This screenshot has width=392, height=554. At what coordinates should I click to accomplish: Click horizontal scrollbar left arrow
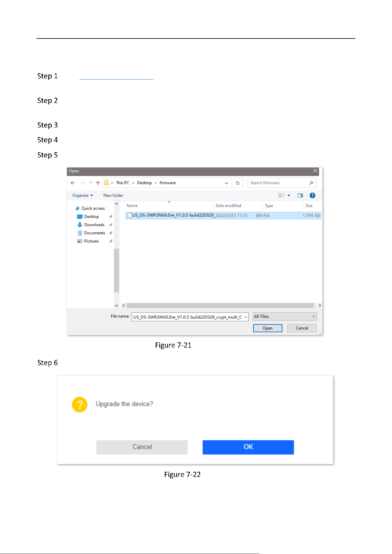[x=123, y=305]
